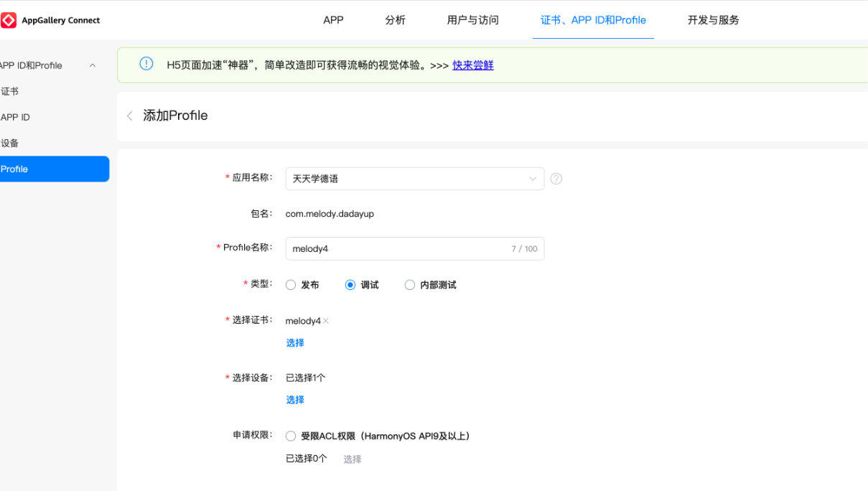This screenshot has width=868, height=491.
Task: Go to the 用户与访问 tab
Action: click(472, 20)
